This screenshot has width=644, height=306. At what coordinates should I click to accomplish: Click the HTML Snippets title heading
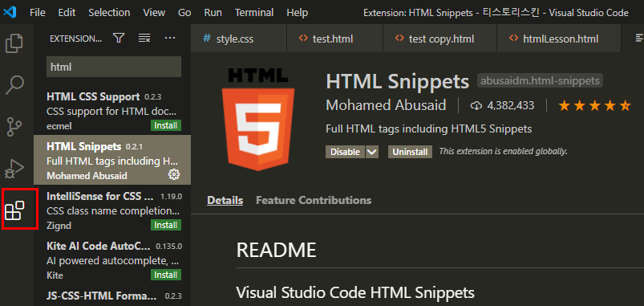coord(397,81)
